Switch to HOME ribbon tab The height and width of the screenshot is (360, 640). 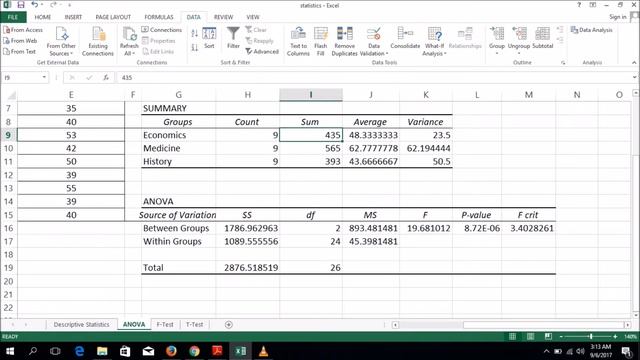tap(43, 17)
